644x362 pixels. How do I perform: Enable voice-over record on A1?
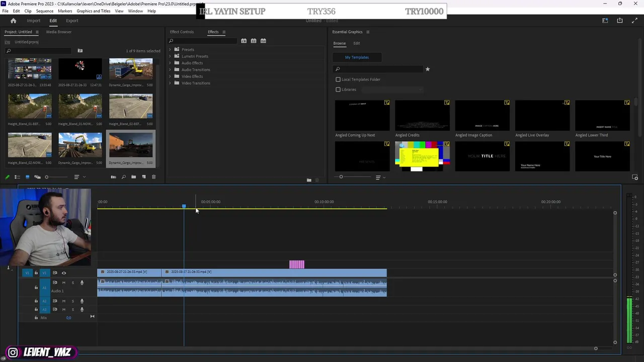82,283
